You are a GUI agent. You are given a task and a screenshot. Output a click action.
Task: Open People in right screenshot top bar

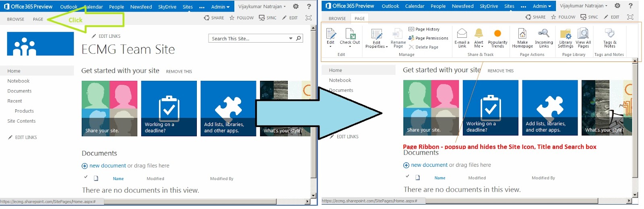pyautogui.click(x=438, y=6)
